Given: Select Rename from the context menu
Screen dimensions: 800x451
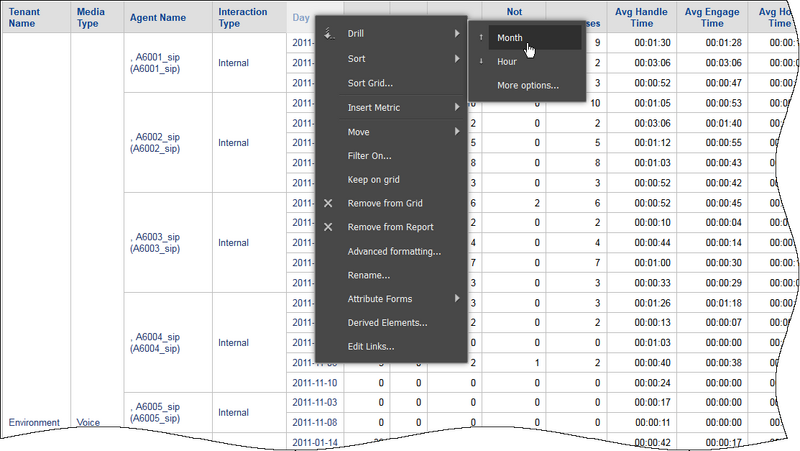Looking at the screenshot, I should click(368, 275).
